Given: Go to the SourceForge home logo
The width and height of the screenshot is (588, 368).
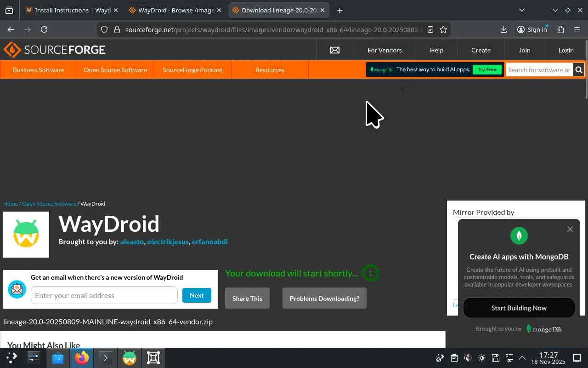Looking at the screenshot, I should coord(54,50).
